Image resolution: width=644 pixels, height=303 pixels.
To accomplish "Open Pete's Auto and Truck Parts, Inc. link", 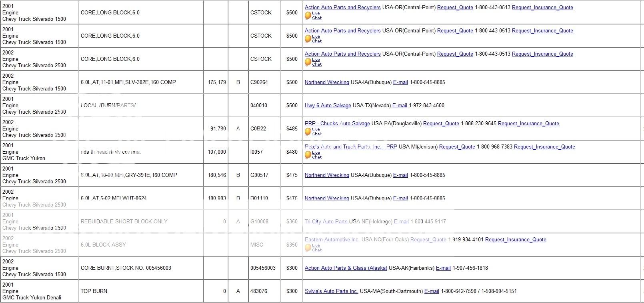I will tap(351, 146).
